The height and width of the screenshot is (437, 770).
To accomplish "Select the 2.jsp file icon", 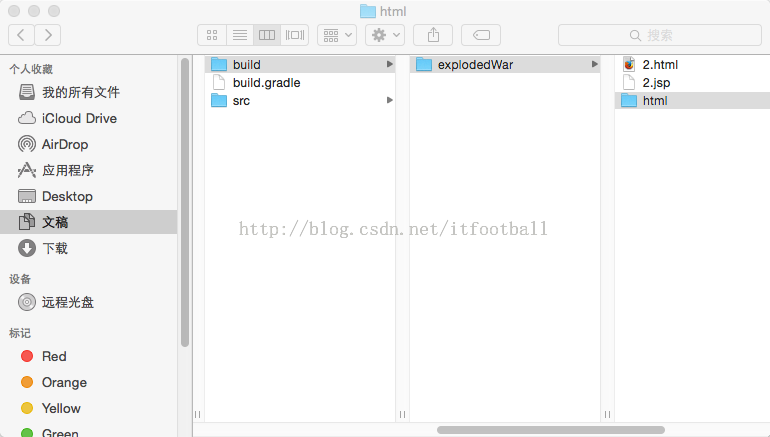I will click(629, 82).
